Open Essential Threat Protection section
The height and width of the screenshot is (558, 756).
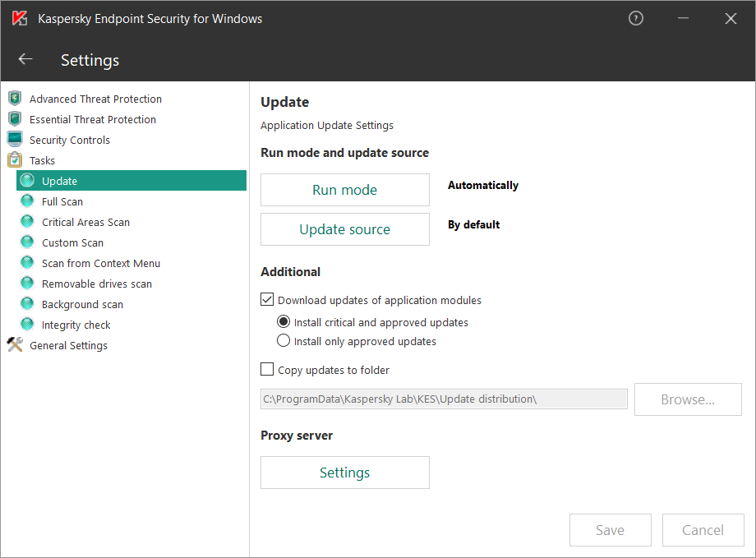pos(93,120)
